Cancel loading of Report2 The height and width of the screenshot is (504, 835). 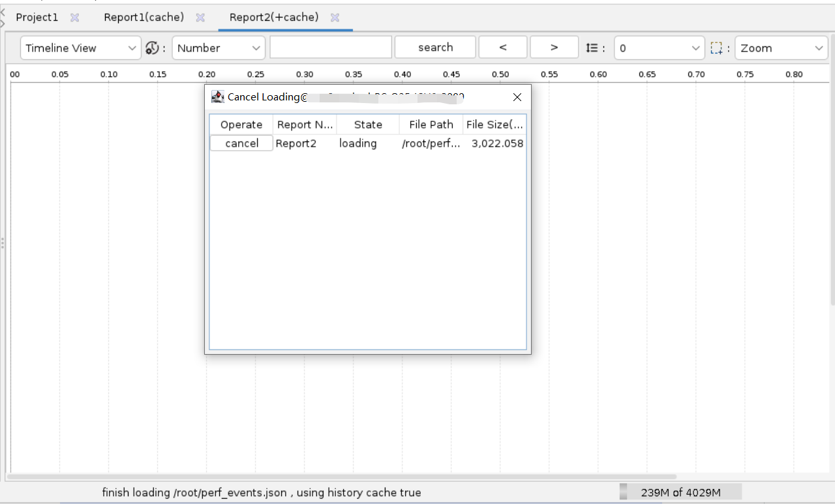tap(241, 143)
